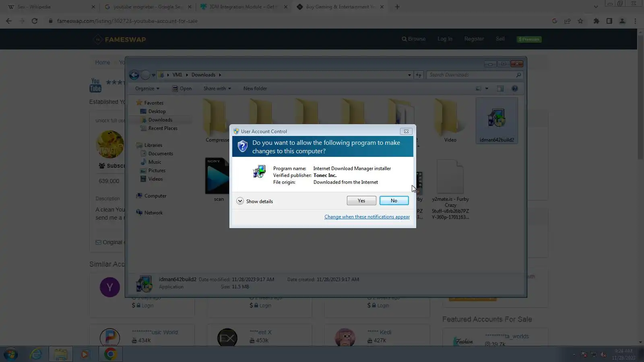Click Yes in User Account Control dialog
This screenshot has height=362, width=644.
tap(361, 201)
